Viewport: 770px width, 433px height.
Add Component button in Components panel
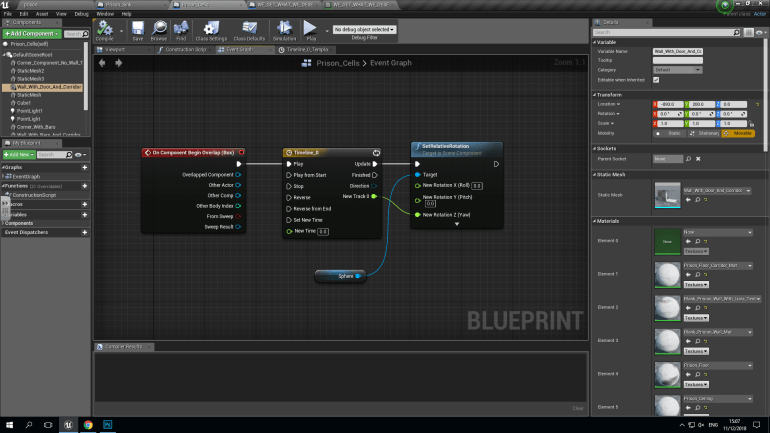click(x=31, y=33)
